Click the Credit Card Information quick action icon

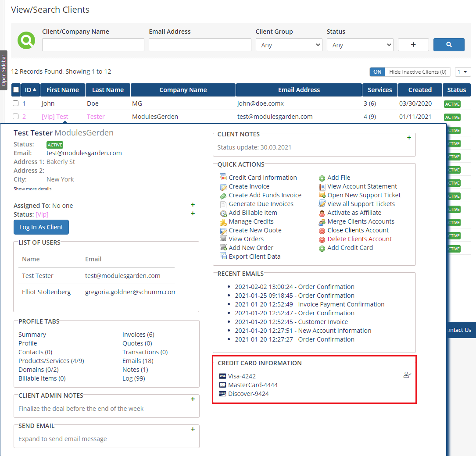pos(223,178)
